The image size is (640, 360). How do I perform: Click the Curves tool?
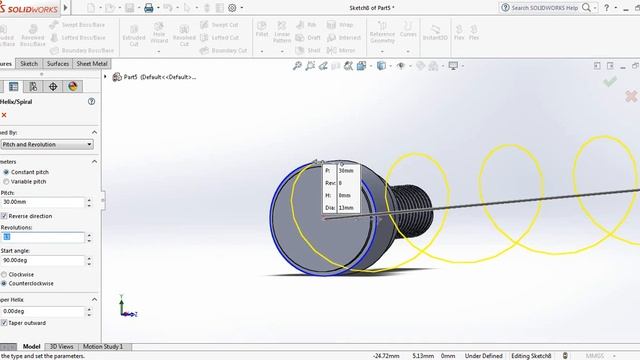tap(408, 29)
